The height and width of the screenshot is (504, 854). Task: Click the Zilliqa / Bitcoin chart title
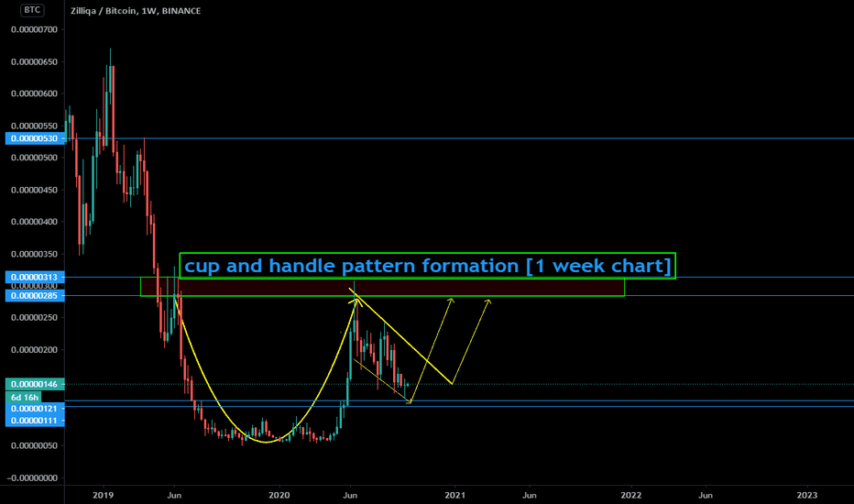coord(136,11)
